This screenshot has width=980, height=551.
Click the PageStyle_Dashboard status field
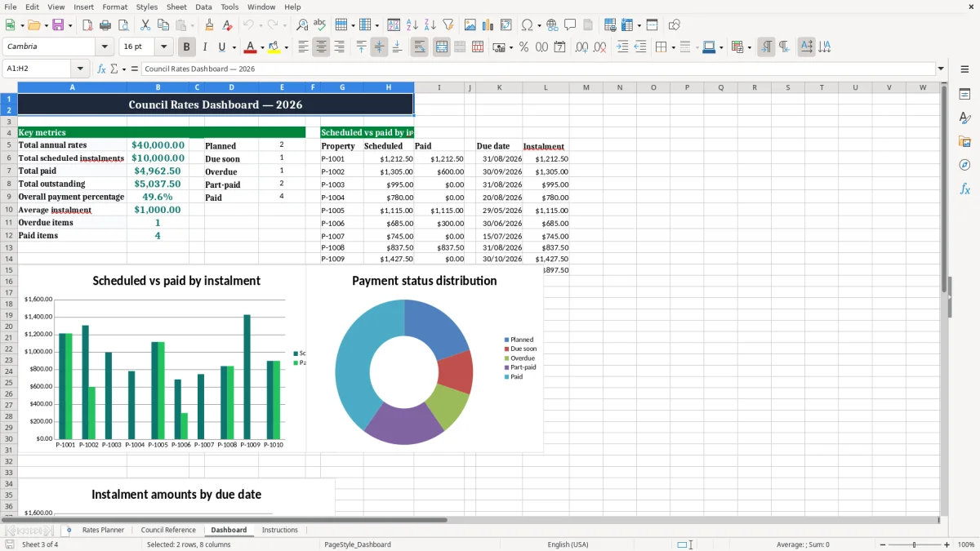point(358,544)
